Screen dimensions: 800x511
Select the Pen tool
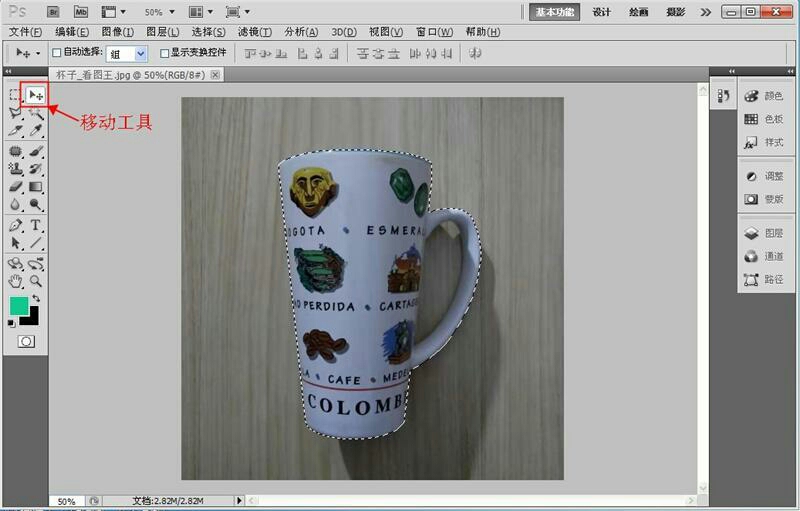pos(15,225)
